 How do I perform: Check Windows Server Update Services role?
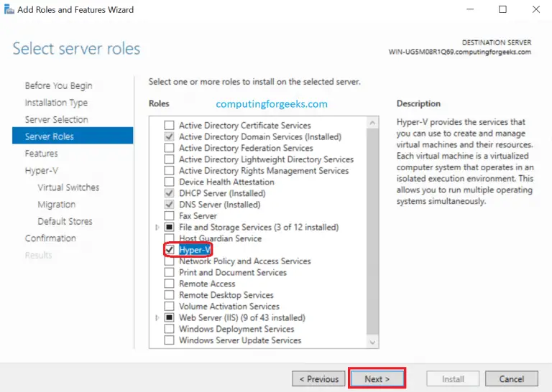170,340
